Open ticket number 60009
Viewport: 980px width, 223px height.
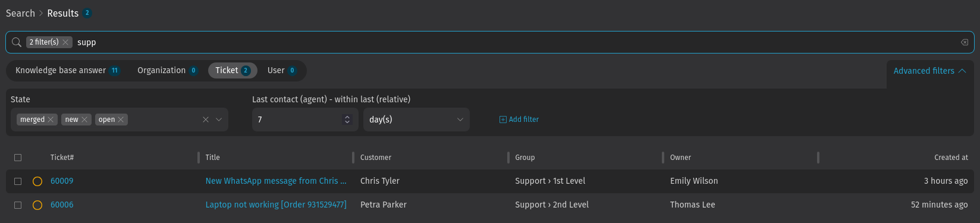point(62,181)
